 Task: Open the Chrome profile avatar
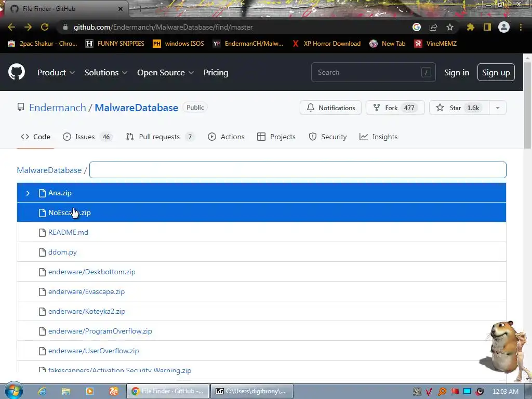tap(504, 27)
